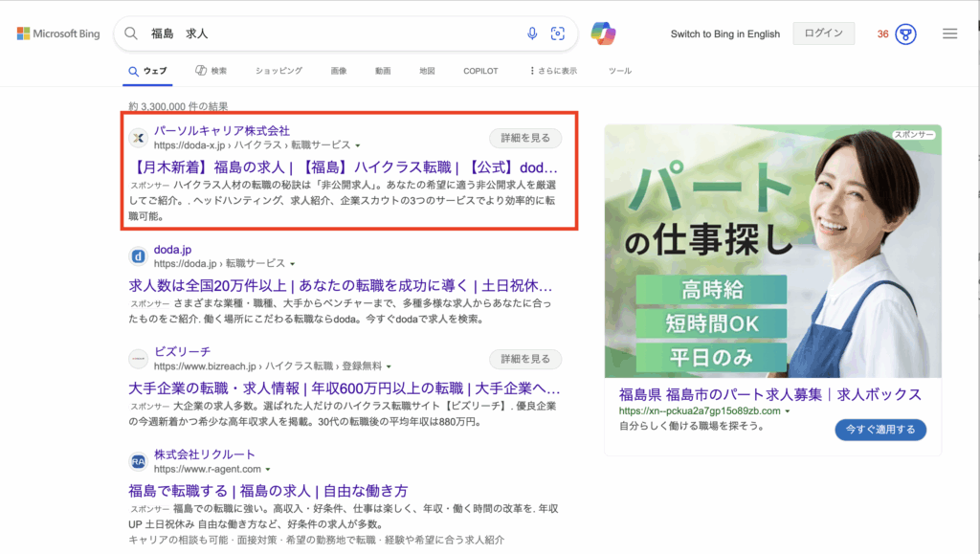Expand dropdown arrow beside doda.jp URL
This screenshot has height=554, width=980.
(293, 264)
